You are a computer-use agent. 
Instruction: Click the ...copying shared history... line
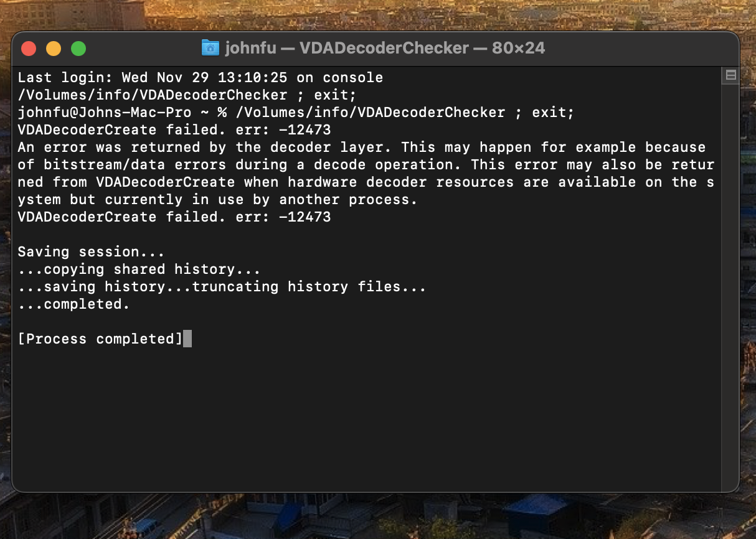pyautogui.click(x=139, y=269)
